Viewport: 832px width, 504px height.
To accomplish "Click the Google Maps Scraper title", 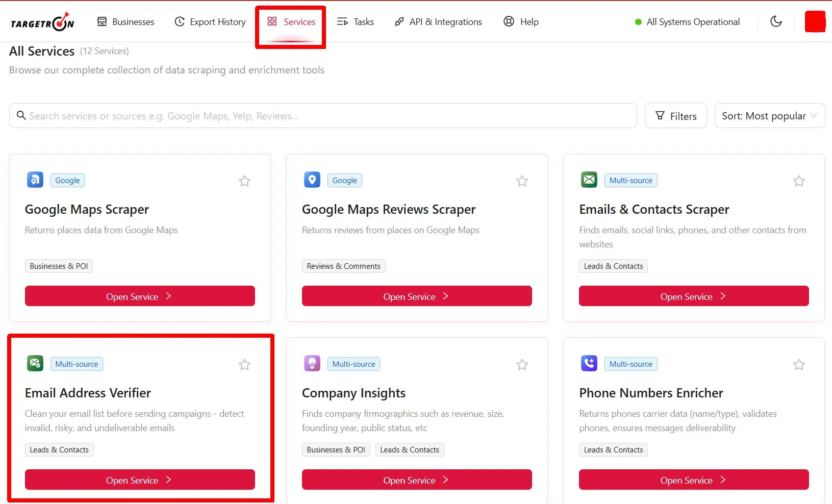I will coord(87,210).
